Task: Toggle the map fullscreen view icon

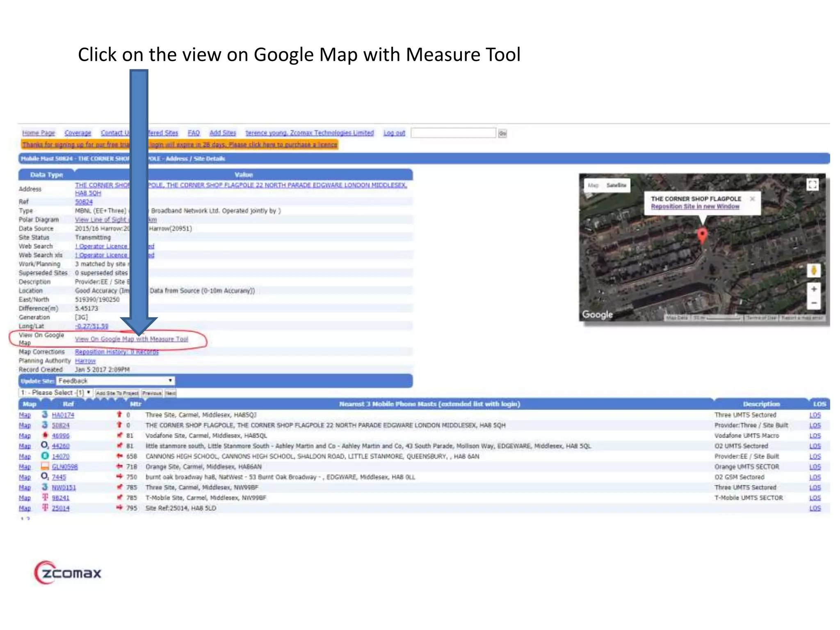Action: point(812,185)
